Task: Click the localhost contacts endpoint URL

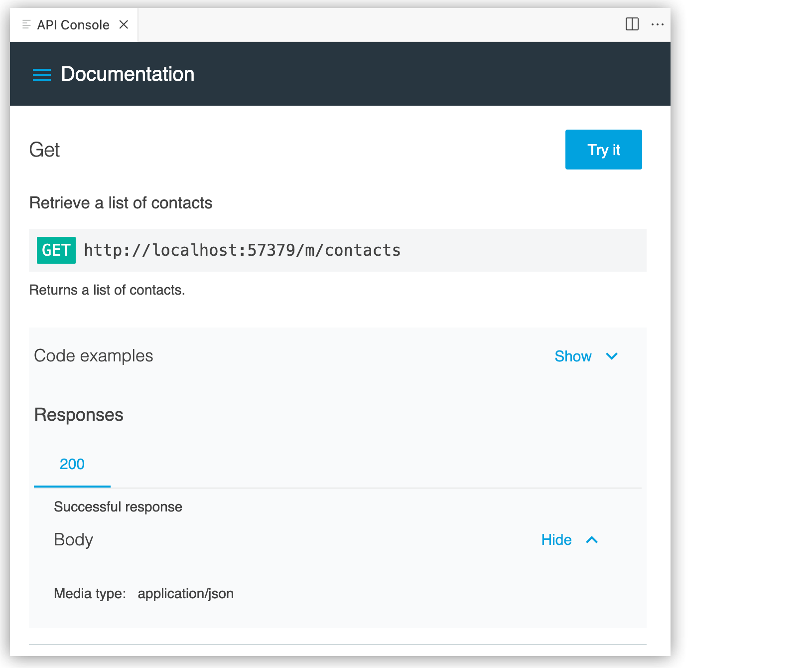Action: 242,250
